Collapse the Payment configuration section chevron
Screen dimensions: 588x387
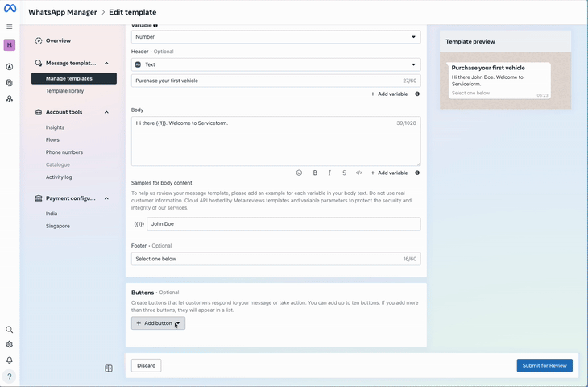(106, 198)
